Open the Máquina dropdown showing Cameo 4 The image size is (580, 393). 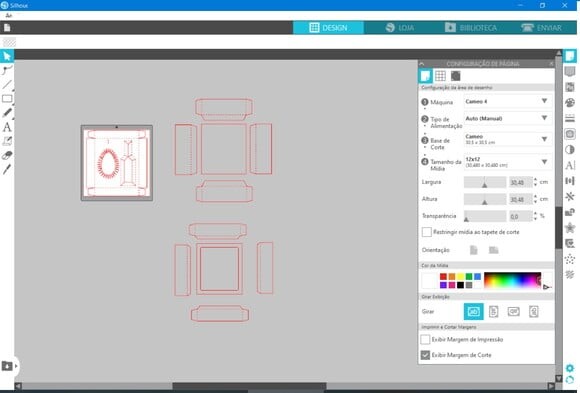click(508, 101)
